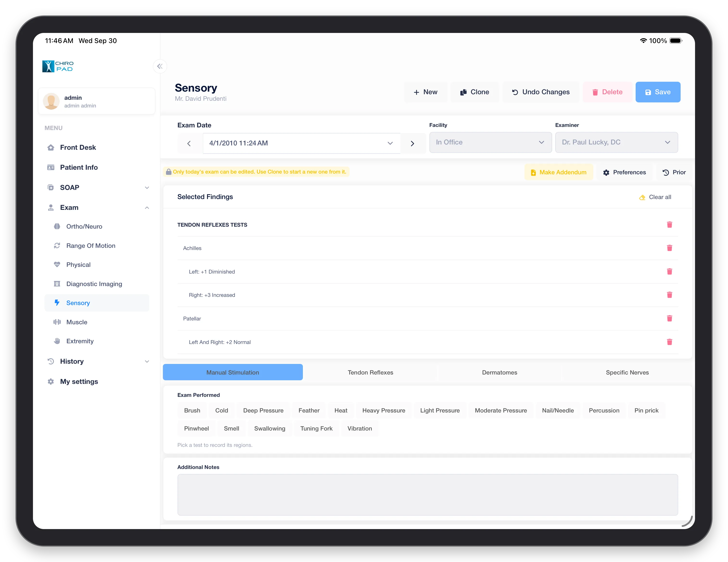Viewport: 728px width, 562px height.
Task: Navigate to Extremity exam
Action: (97, 341)
